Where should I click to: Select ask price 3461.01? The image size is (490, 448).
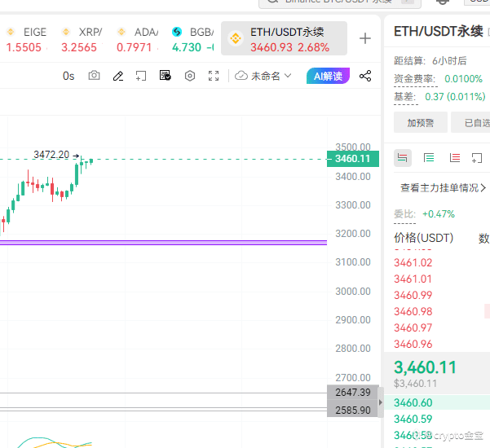pyautogui.click(x=413, y=279)
